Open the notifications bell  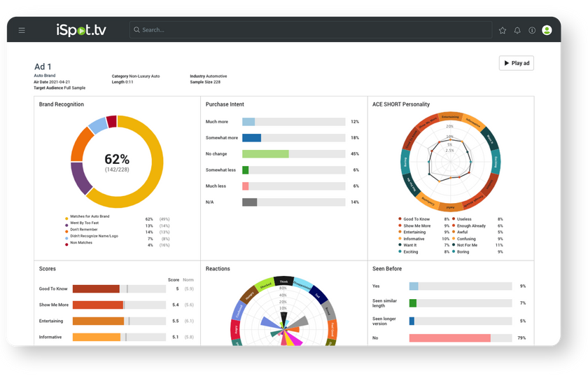(x=517, y=30)
